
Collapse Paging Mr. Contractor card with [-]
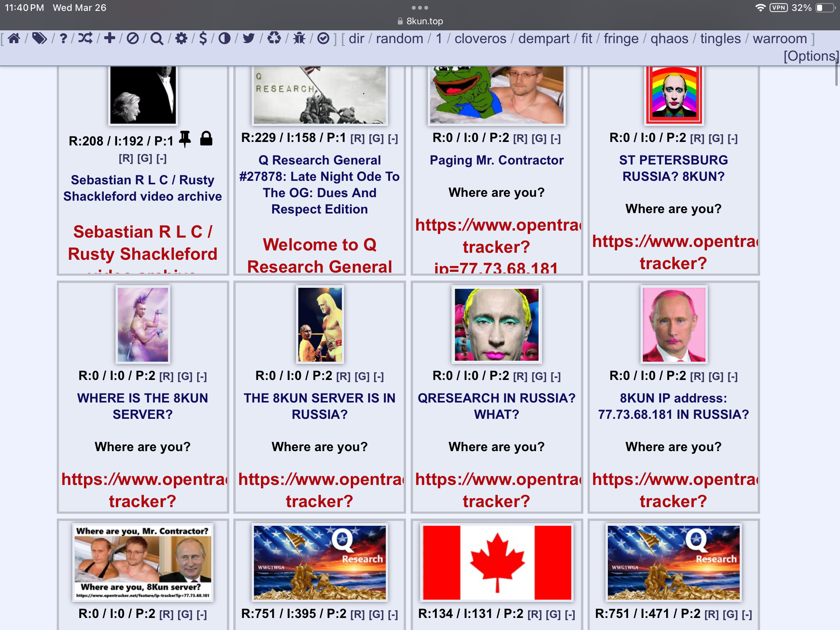556,138
